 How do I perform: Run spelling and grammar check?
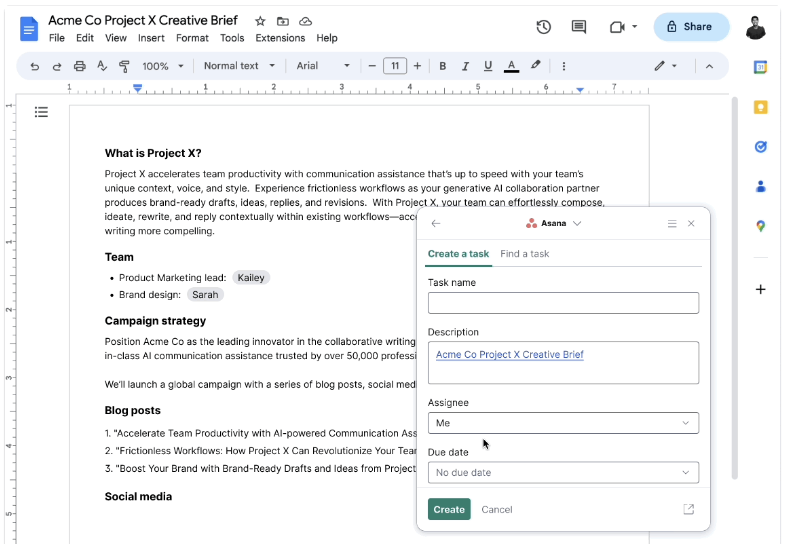pyautogui.click(x=102, y=66)
